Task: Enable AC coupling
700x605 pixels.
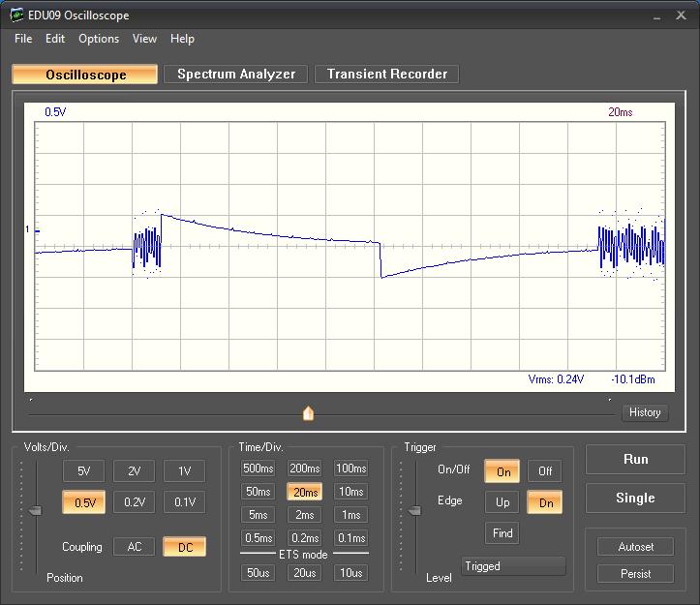Action: point(134,547)
